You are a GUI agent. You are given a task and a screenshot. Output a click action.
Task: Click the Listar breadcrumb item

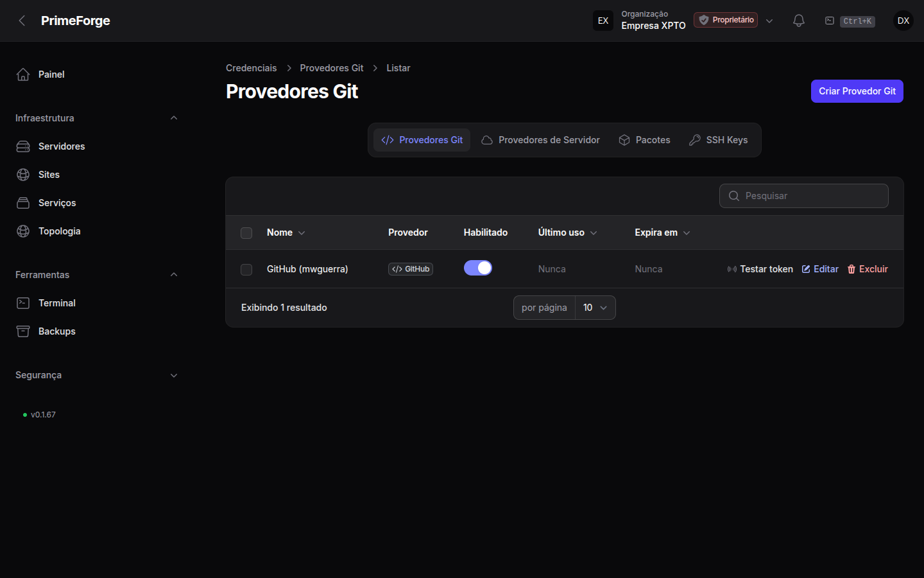point(398,68)
